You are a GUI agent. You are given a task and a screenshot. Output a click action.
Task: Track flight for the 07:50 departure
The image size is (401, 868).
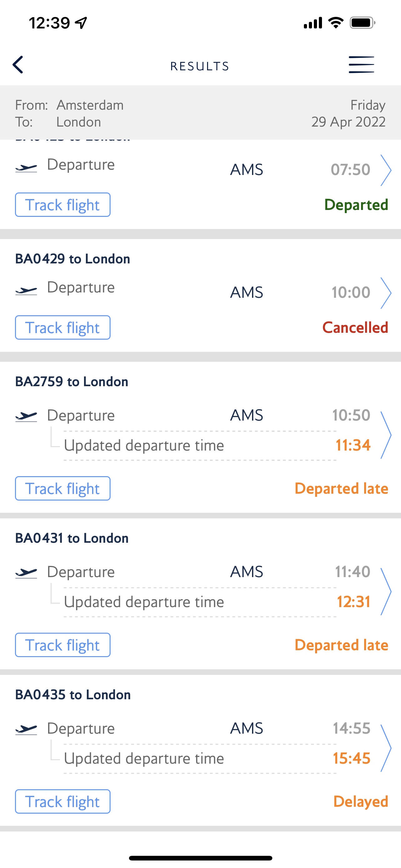pos(63,205)
